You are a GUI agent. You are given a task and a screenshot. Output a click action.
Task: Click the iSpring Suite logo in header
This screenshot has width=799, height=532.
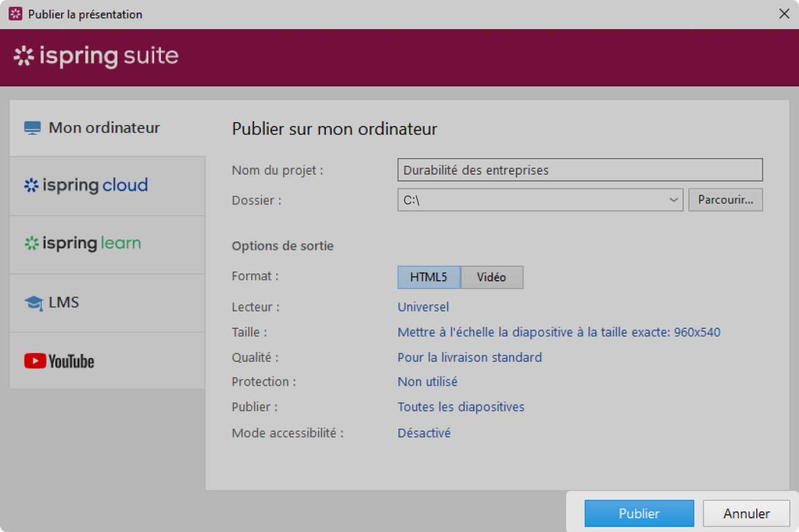tap(96, 56)
